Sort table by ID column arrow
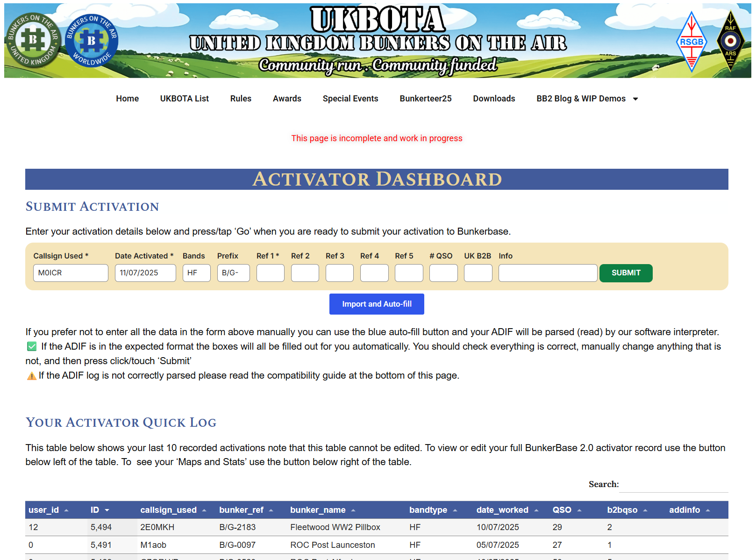Image resolution: width=756 pixels, height=560 pixels. point(107,510)
